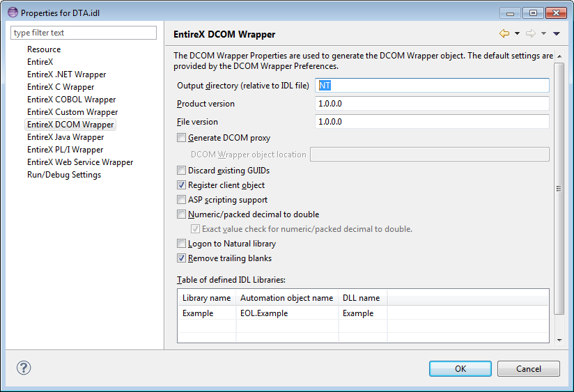Click the Cancel button
Screen dimensions: 574x392
coord(528,368)
